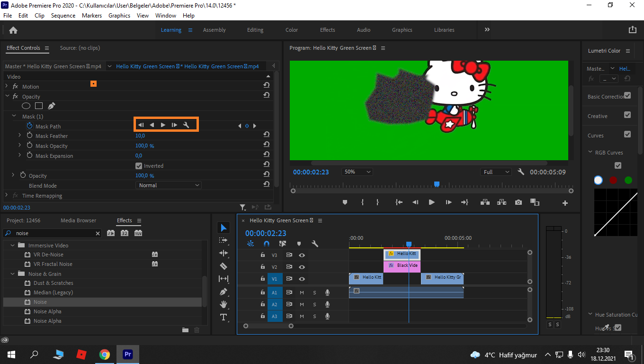Image resolution: width=644 pixels, height=364 pixels.
Task: Select the Razor tool in the toolbar
Action: [x=224, y=266]
